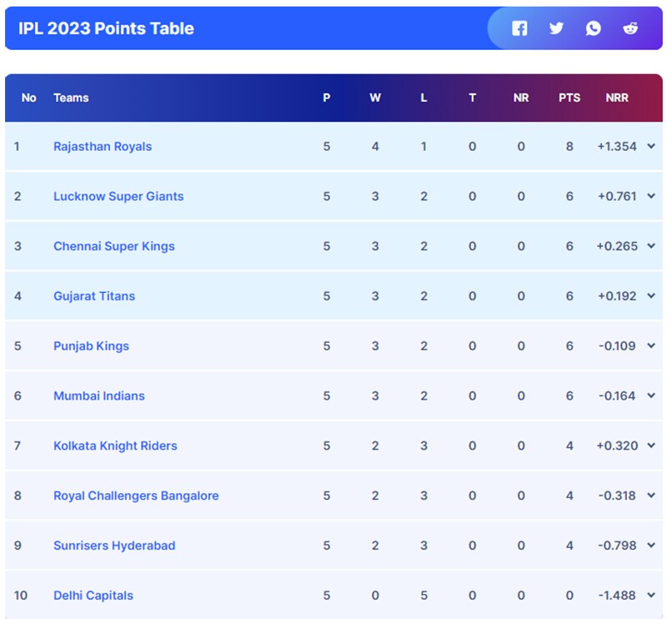Open Rajasthan Royals team link
Viewport: 672px width, 619px height.
103,147
